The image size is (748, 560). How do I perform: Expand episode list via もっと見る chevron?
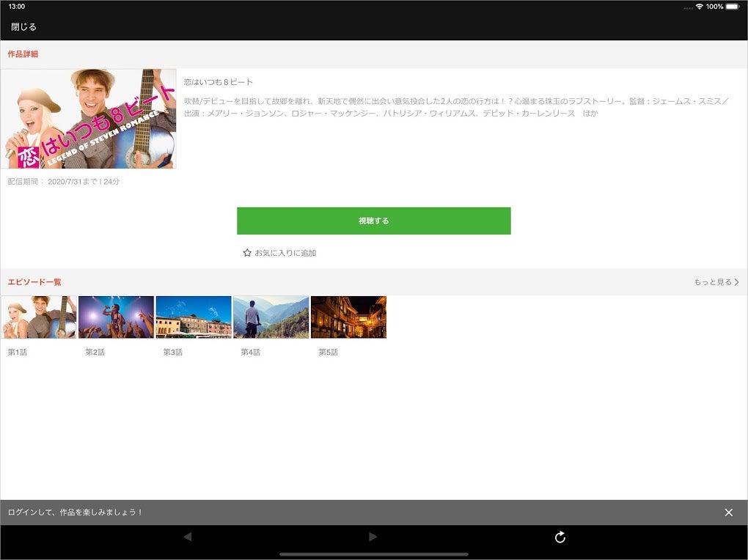coord(737,282)
